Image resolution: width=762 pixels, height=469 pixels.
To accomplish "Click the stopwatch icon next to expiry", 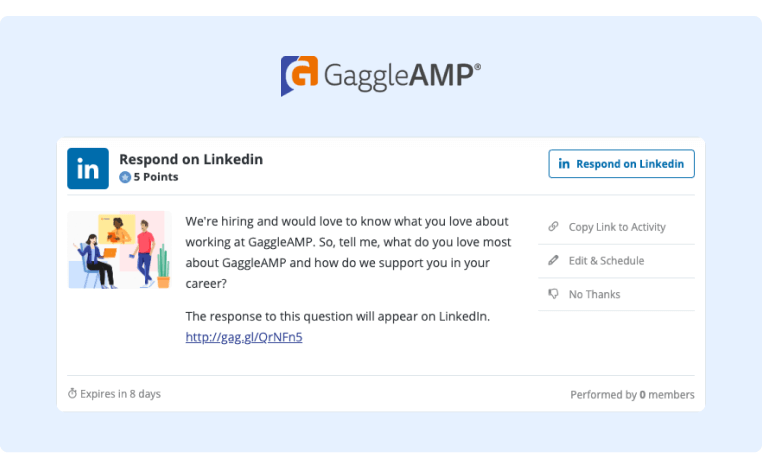I will coord(72,394).
